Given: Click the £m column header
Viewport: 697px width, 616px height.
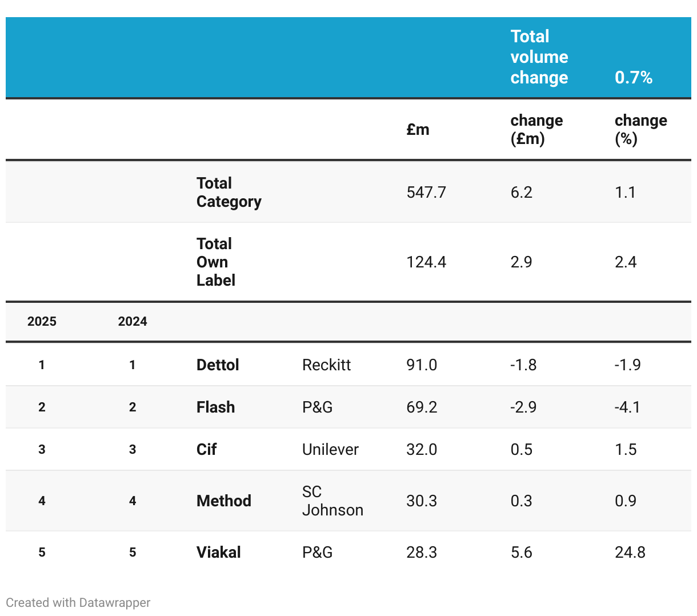Looking at the screenshot, I should click(x=418, y=129).
